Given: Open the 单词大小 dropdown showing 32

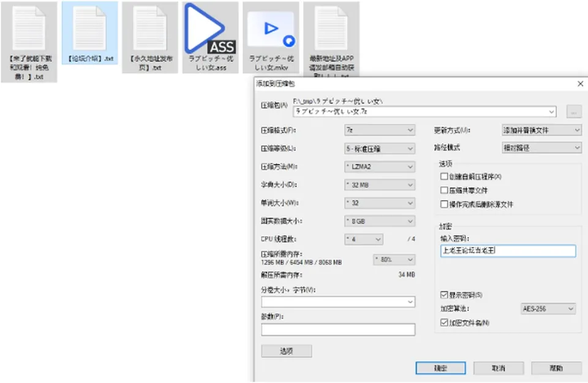Looking at the screenshot, I should (380, 203).
